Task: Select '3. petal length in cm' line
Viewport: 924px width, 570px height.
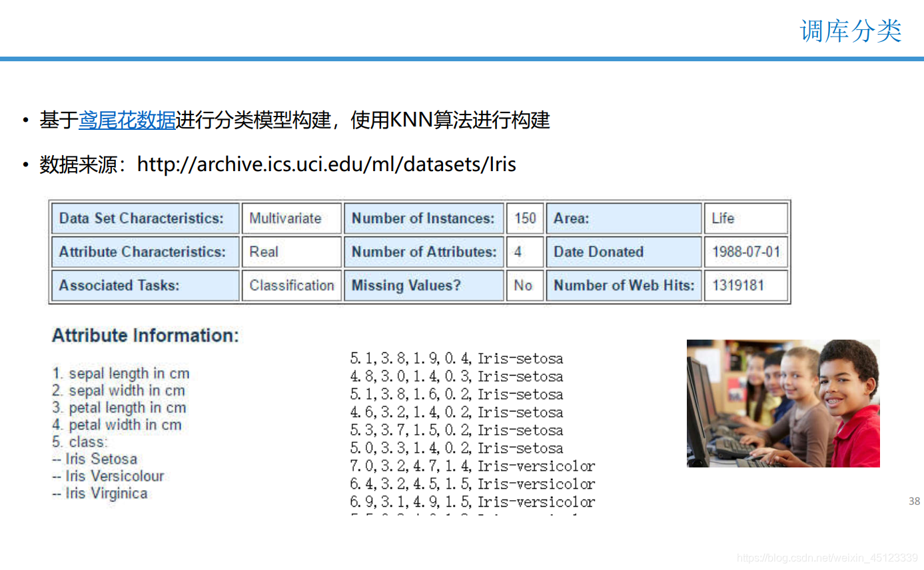Action: tap(119, 408)
